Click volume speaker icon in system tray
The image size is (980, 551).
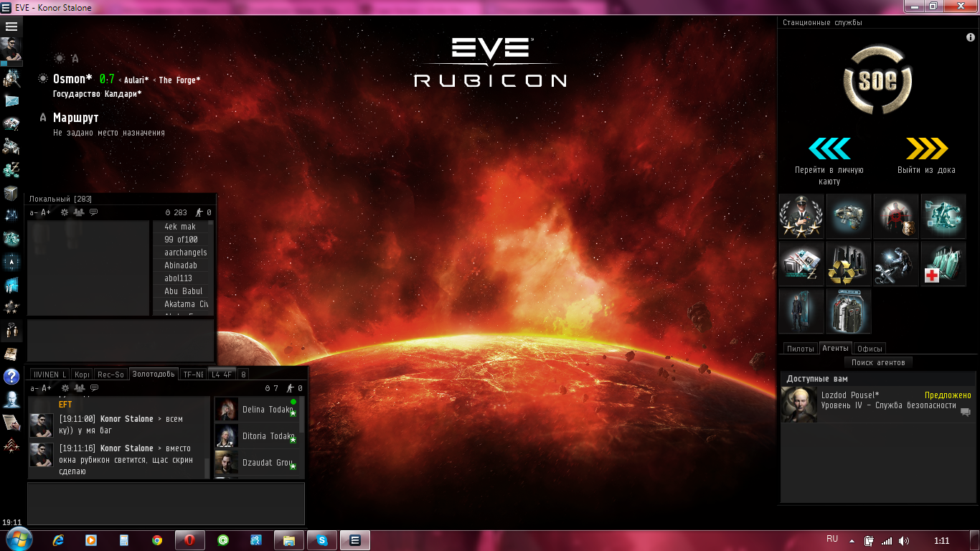coord(904,541)
